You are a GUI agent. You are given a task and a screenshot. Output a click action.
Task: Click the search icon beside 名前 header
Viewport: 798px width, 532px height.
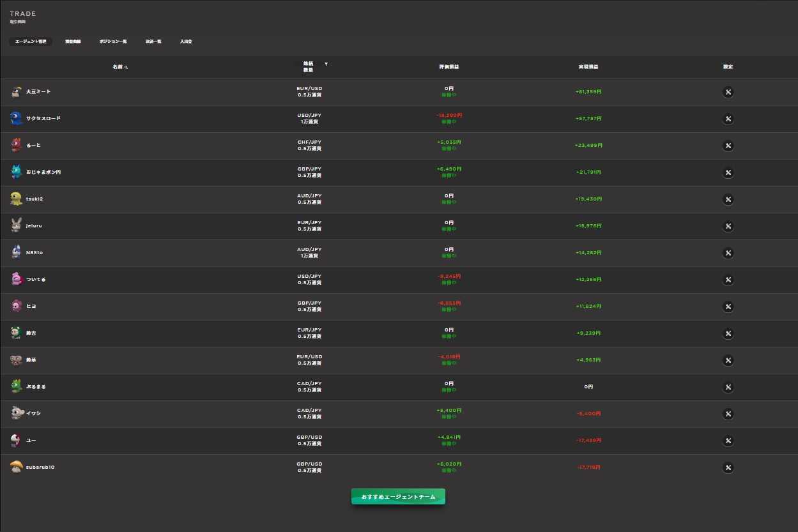click(127, 67)
